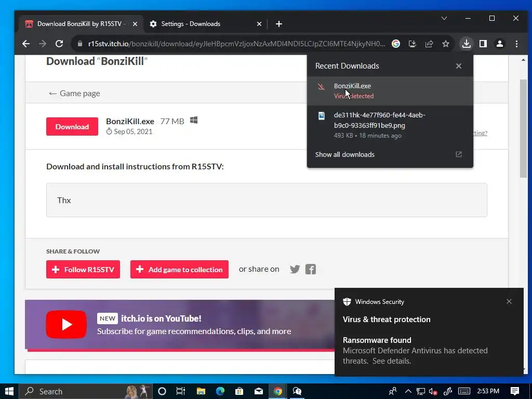Show hidden tray icons chevron

(x=408, y=391)
